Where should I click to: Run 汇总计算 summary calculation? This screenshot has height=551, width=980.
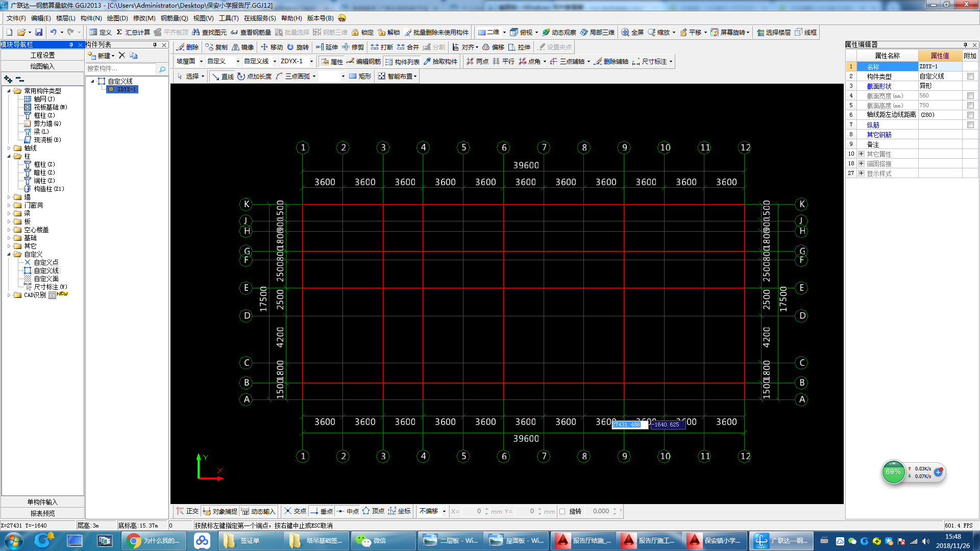pos(133,32)
